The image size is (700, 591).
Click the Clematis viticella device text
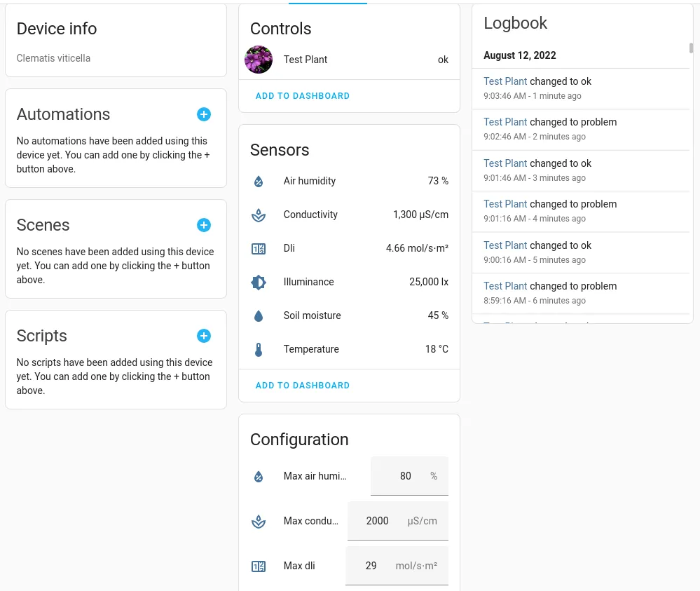click(x=53, y=58)
